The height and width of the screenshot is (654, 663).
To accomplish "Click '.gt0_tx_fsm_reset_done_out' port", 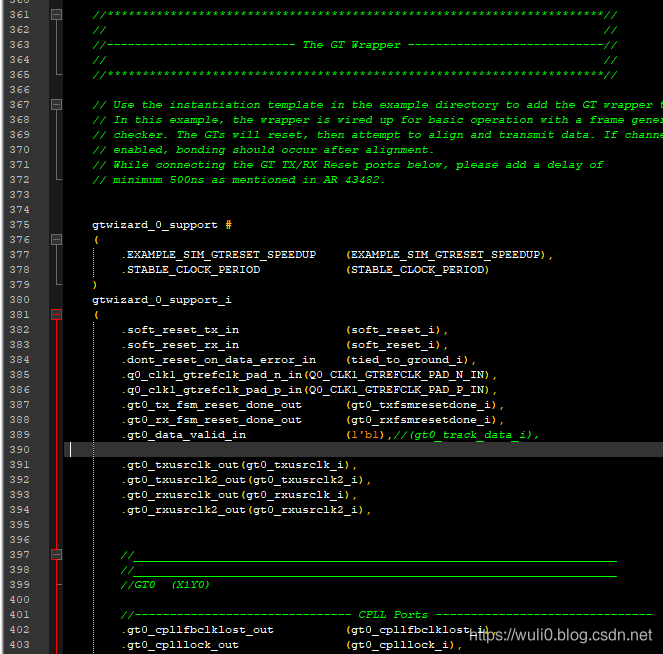I will [212, 405].
